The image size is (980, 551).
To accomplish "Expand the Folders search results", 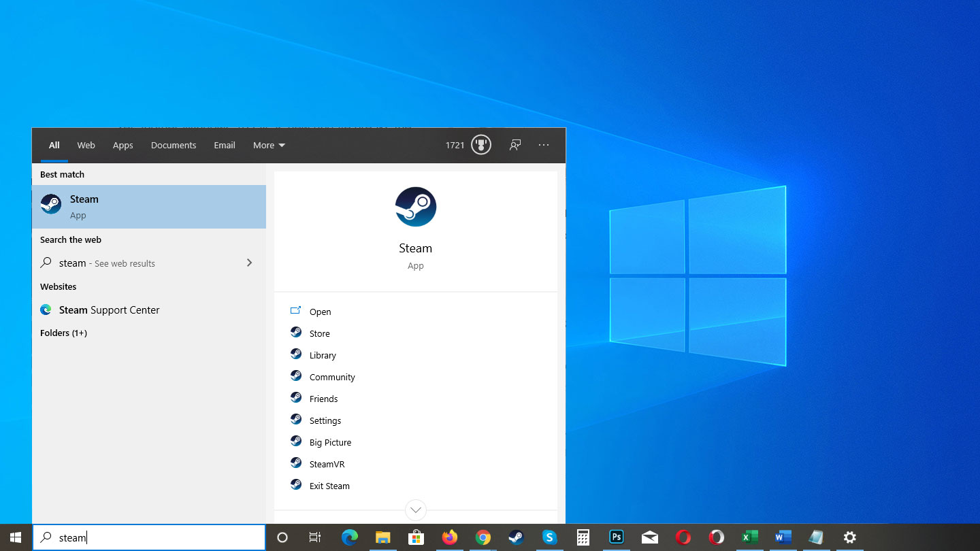I will (63, 333).
